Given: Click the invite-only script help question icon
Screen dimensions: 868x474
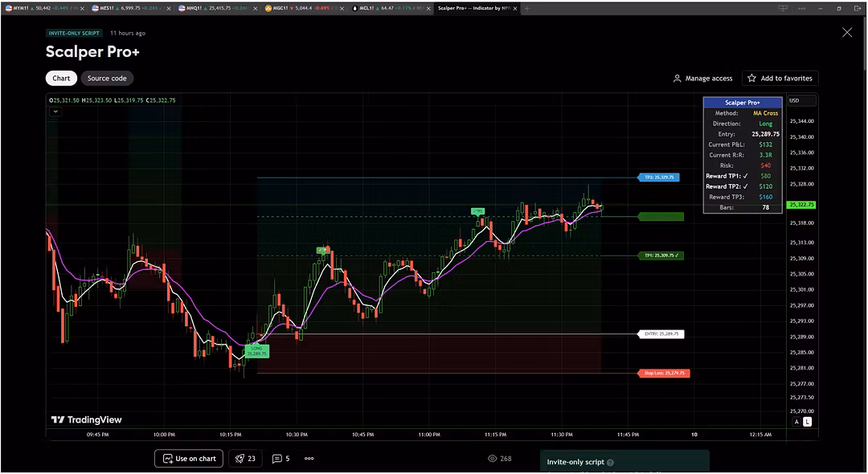Looking at the screenshot, I should (610, 463).
